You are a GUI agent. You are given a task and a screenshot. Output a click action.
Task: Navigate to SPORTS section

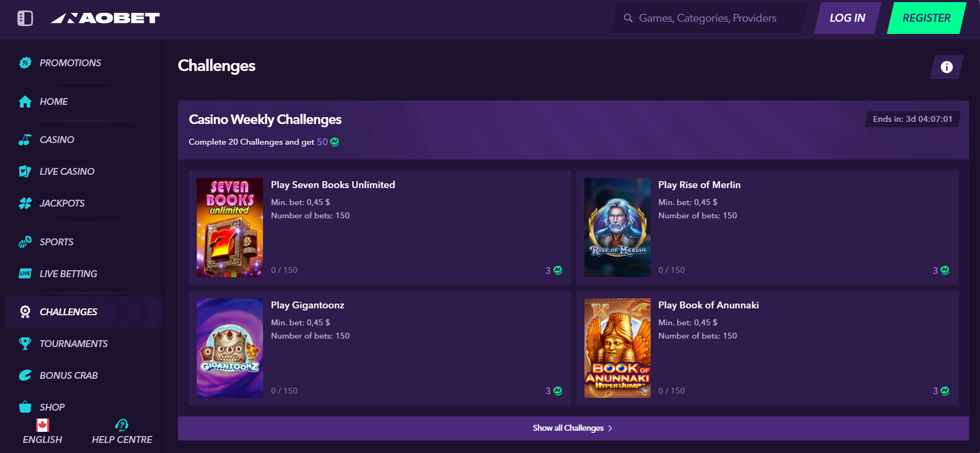click(x=56, y=242)
